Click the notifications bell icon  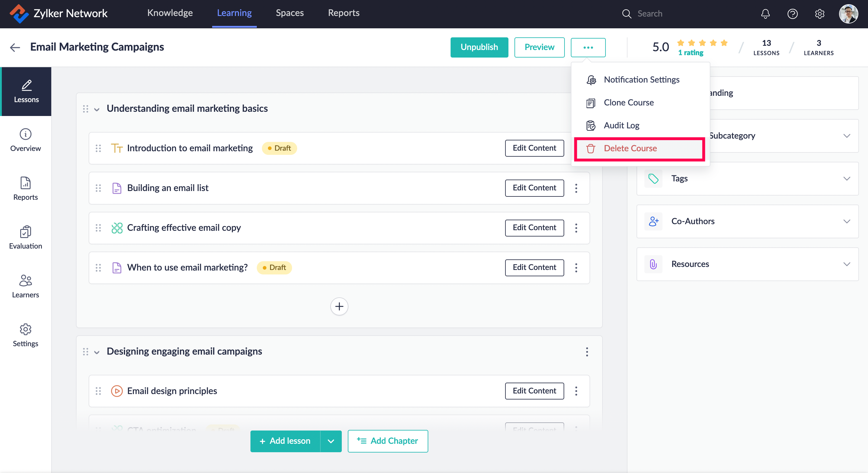click(x=765, y=14)
